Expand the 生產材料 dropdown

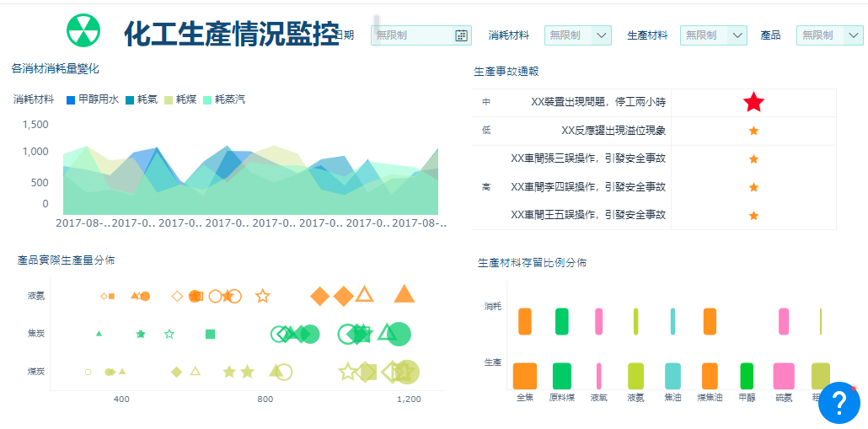pos(714,35)
